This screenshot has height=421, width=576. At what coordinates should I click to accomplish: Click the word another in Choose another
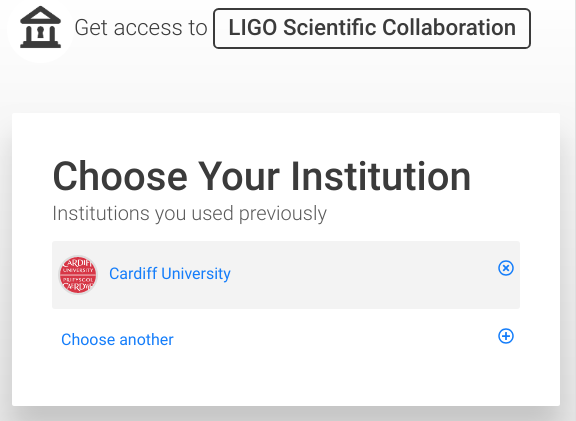pos(146,339)
